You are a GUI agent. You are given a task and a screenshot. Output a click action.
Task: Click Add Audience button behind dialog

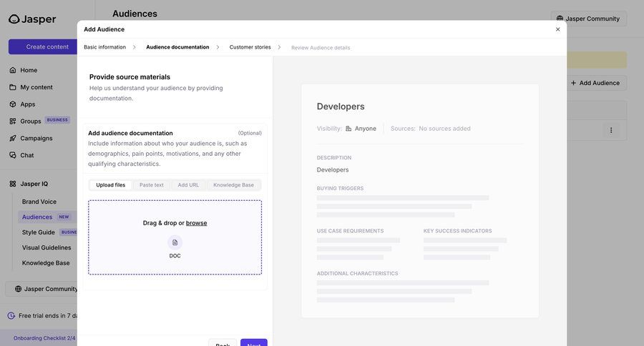click(597, 83)
